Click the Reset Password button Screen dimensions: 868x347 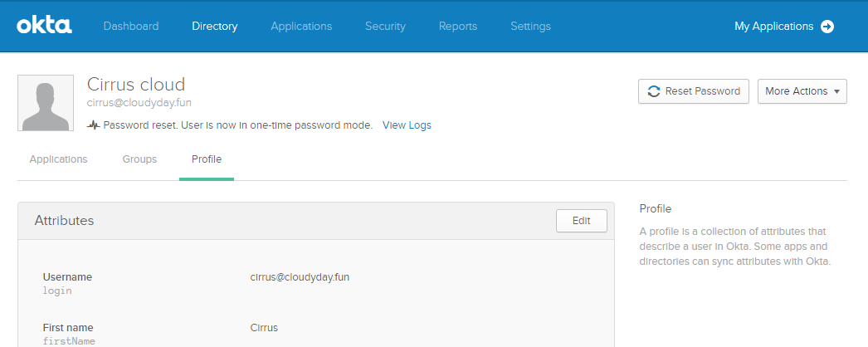(x=694, y=91)
